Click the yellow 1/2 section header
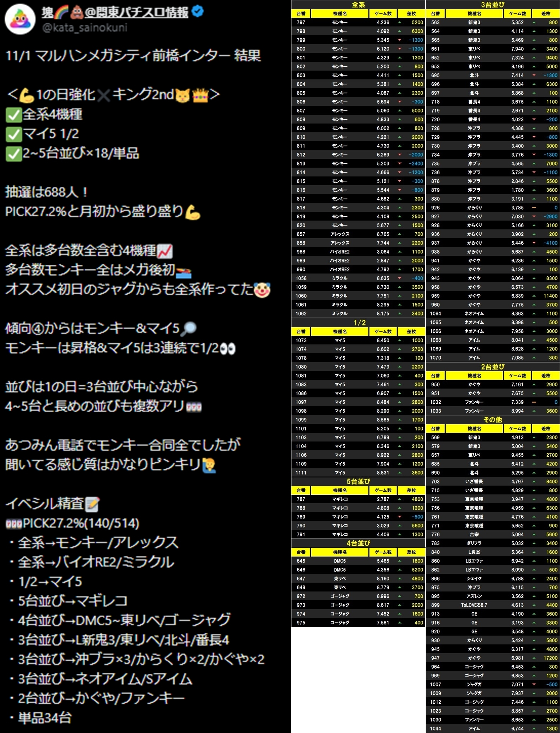This screenshot has width=560, height=733. (358, 323)
